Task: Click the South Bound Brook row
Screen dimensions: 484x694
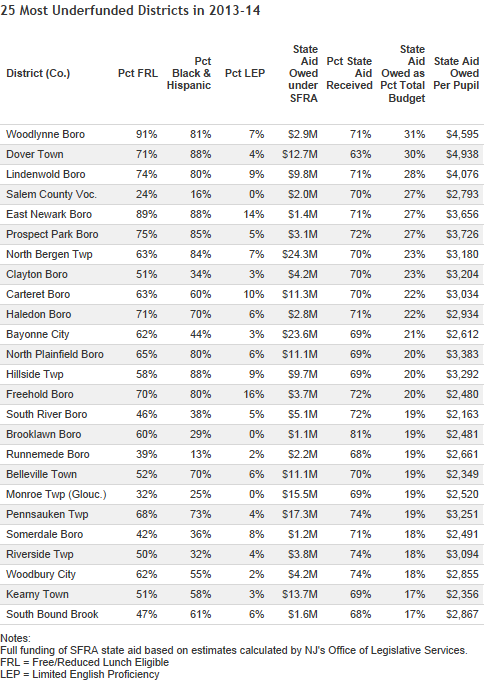Action: pyautogui.click(x=242, y=614)
